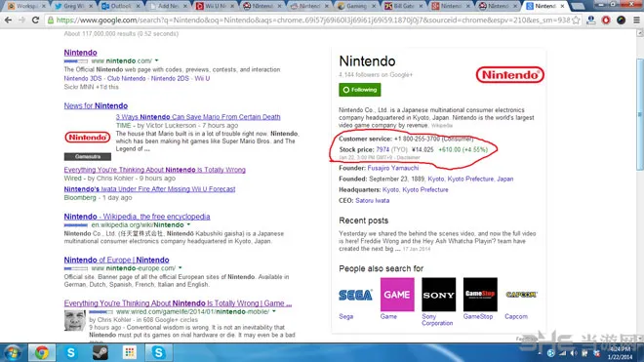Click the dark globe extension icon in toolbar
The height and width of the screenshot is (362, 644).
coord(621,20)
